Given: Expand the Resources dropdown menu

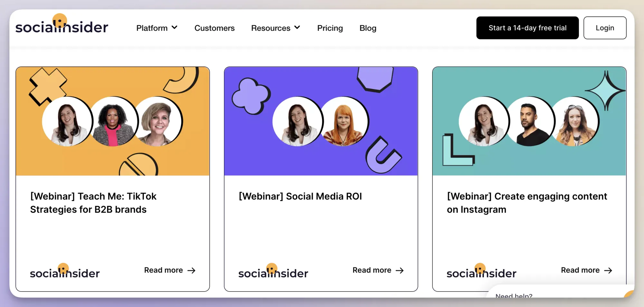Looking at the screenshot, I should (x=276, y=28).
